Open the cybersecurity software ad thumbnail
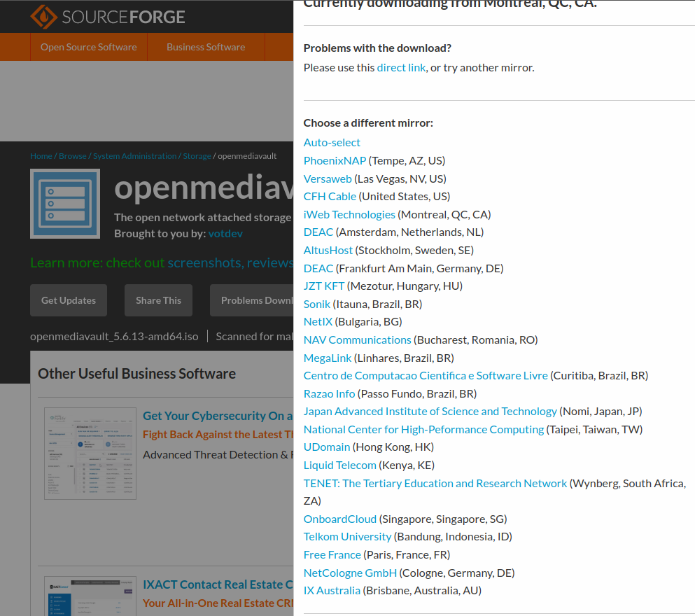 click(x=90, y=452)
